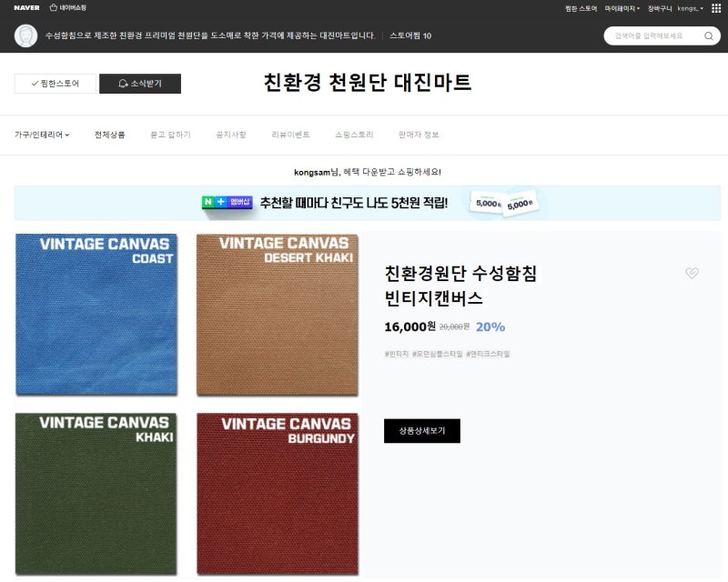Click product title 친환경원단 수성함침 빈티지캔버스
Screen dimensions: 728x582
(460, 286)
